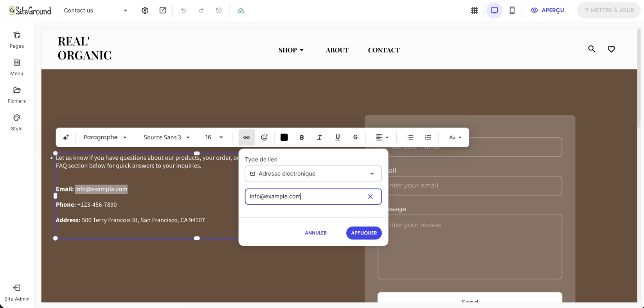Undo the last change
This screenshot has height=308, width=644.
coord(183,11)
